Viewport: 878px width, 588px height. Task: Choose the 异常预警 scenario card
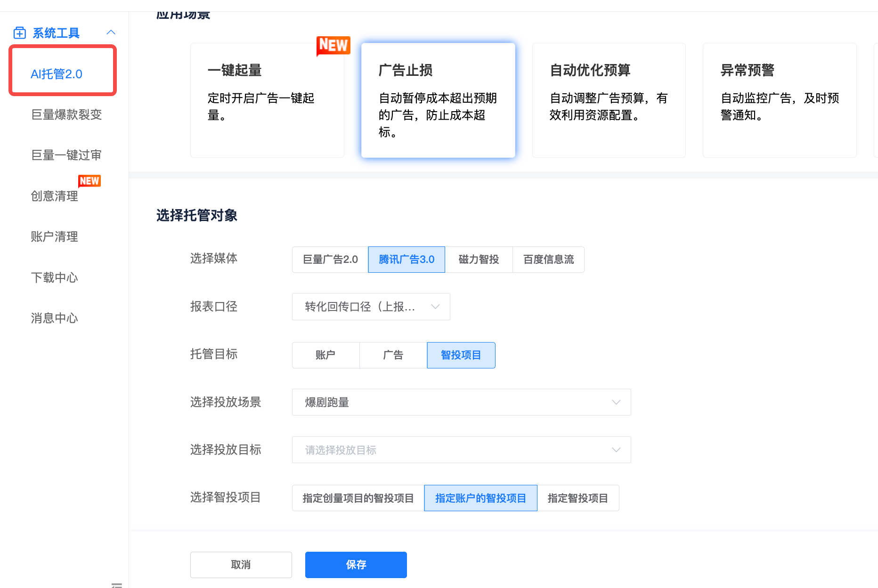click(780, 100)
